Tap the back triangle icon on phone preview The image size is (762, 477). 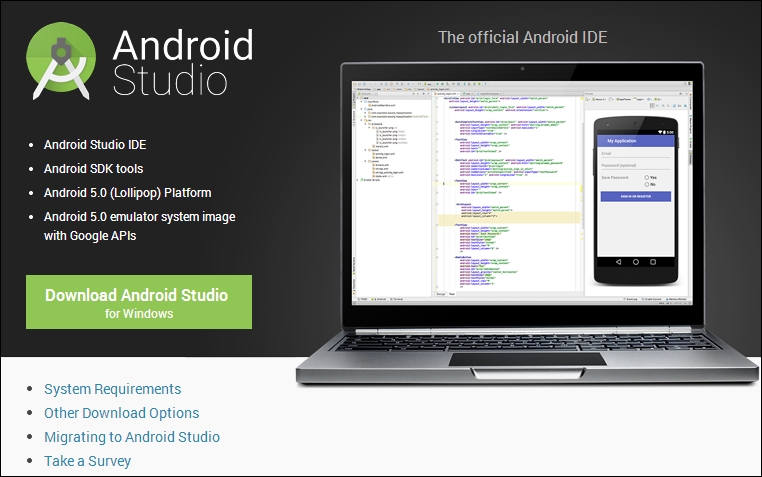(618, 262)
